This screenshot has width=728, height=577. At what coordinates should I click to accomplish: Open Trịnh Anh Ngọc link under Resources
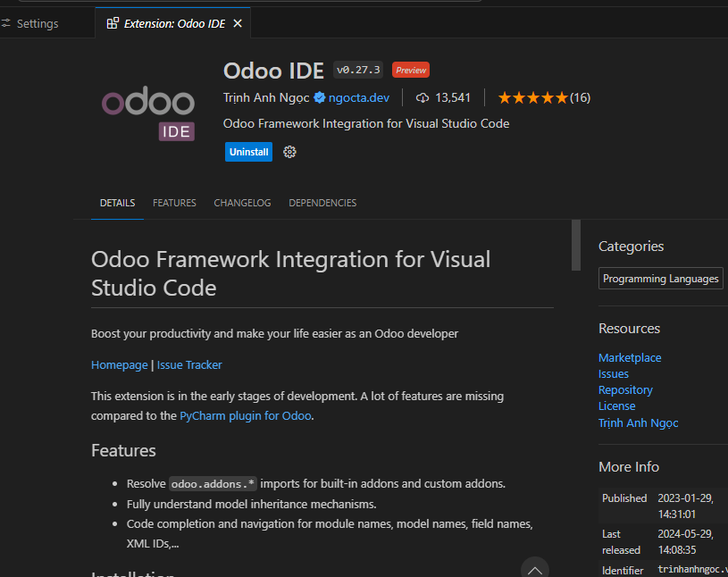click(639, 422)
